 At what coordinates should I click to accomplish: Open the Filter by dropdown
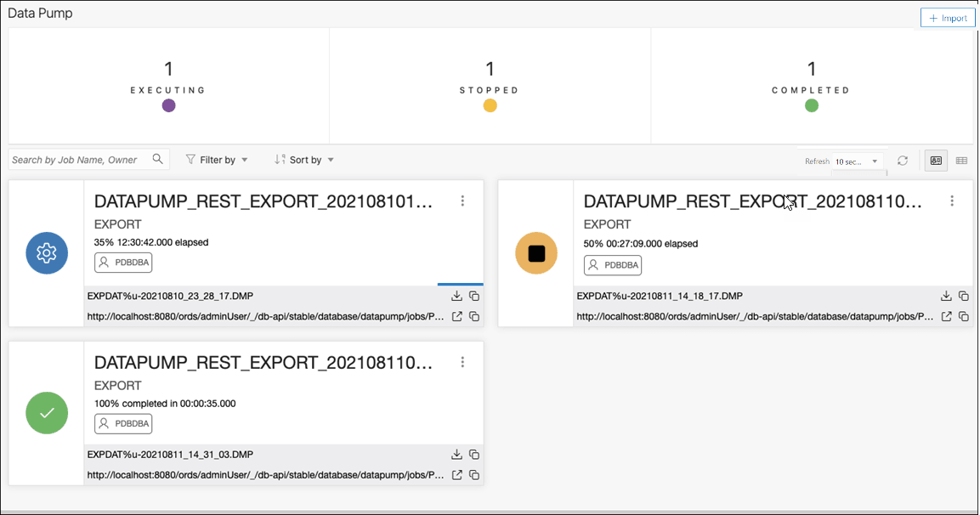(x=217, y=159)
